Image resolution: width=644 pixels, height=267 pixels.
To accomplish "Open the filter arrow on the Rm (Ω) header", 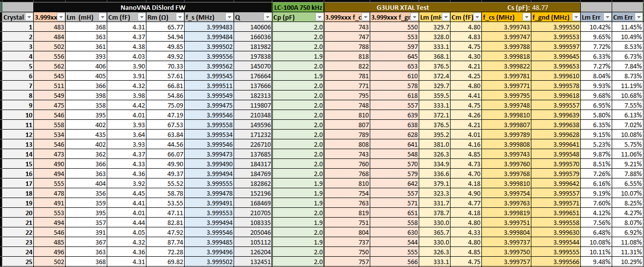I will (x=180, y=18).
